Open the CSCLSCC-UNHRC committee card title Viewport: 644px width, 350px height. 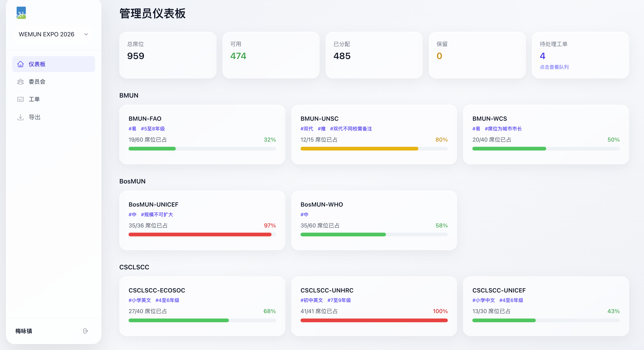tap(327, 291)
